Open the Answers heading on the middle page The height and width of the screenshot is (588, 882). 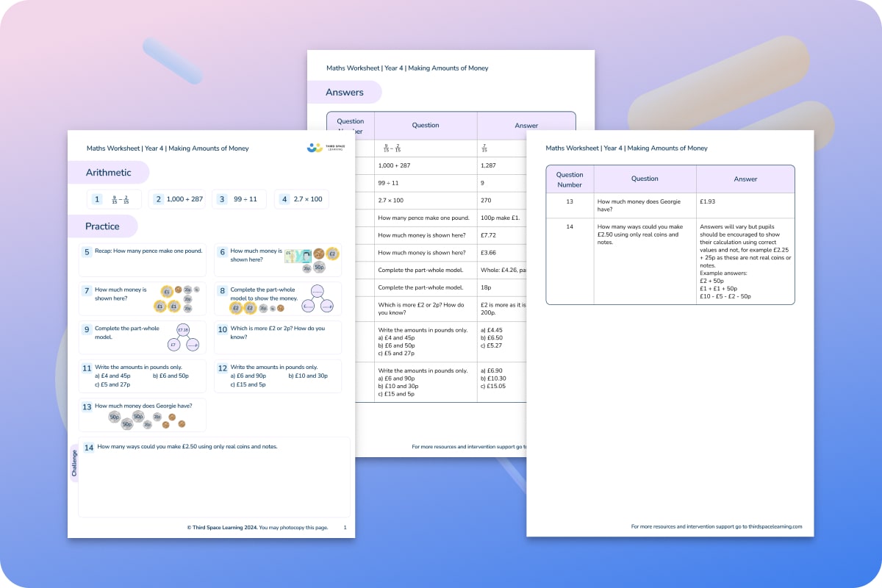(x=346, y=92)
